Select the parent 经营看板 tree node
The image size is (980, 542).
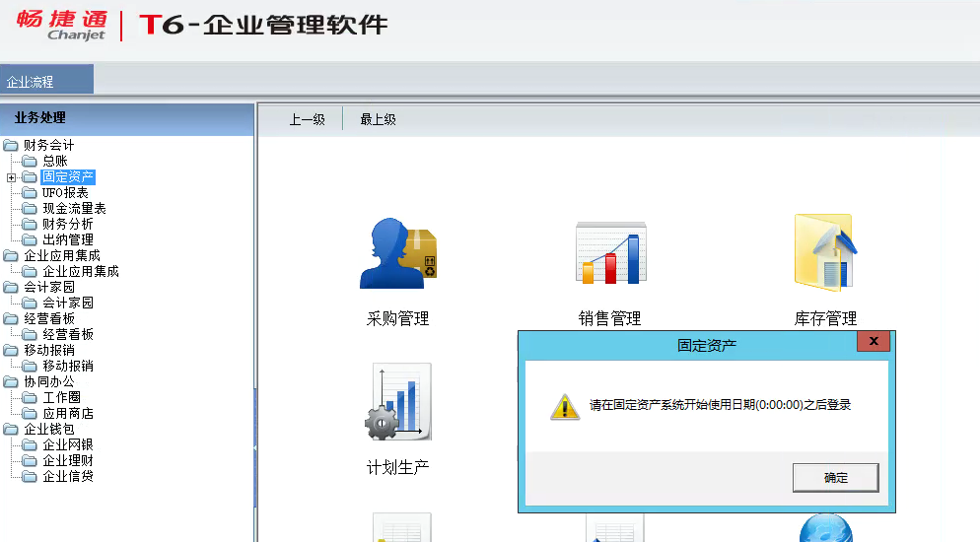(48, 318)
